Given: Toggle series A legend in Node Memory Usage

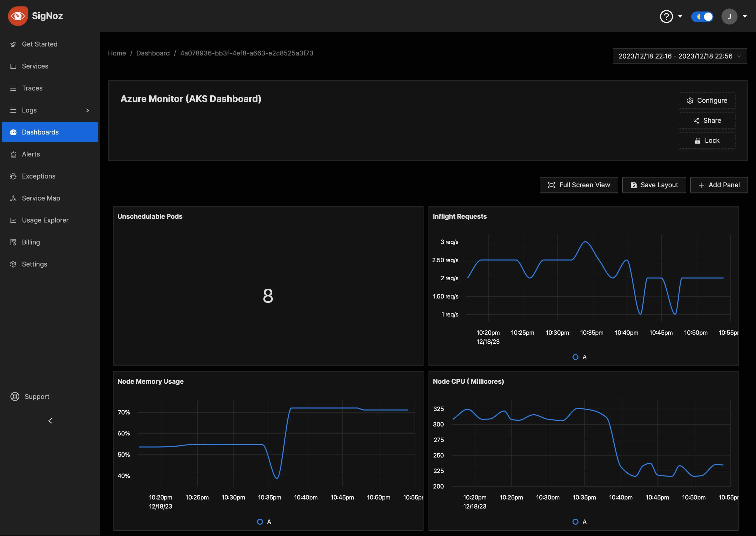Looking at the screenshot, I should [264, 522].
